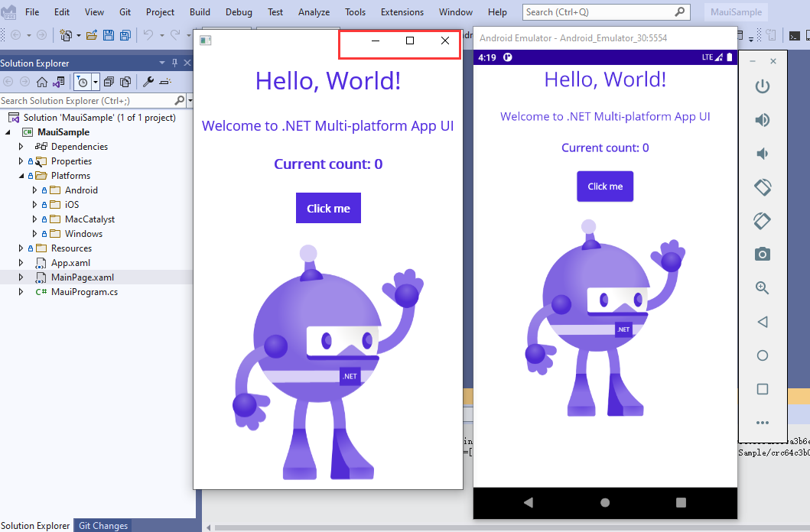
Task: Open the Analyze menu
Action: (x=314, y=12)
